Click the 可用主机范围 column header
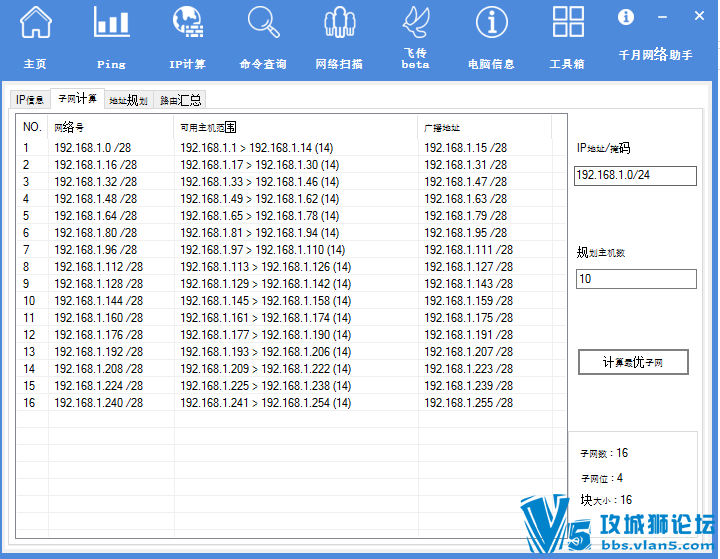This screenshot has height=559, width=720. [296, 127]
